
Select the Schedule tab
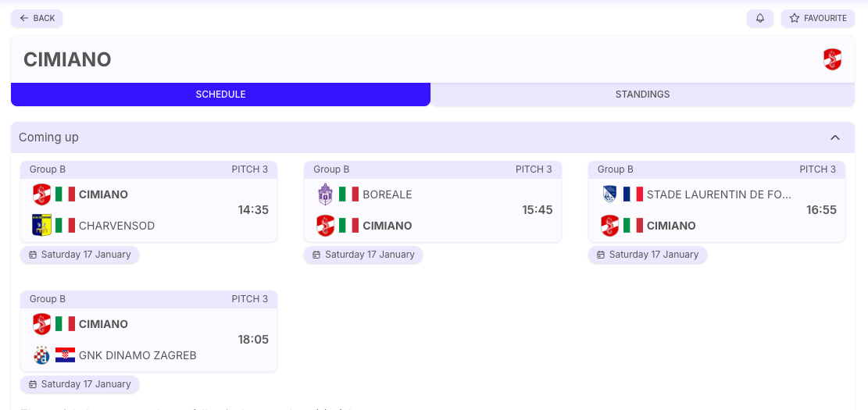pyautogui.click(x=220, y=94)
